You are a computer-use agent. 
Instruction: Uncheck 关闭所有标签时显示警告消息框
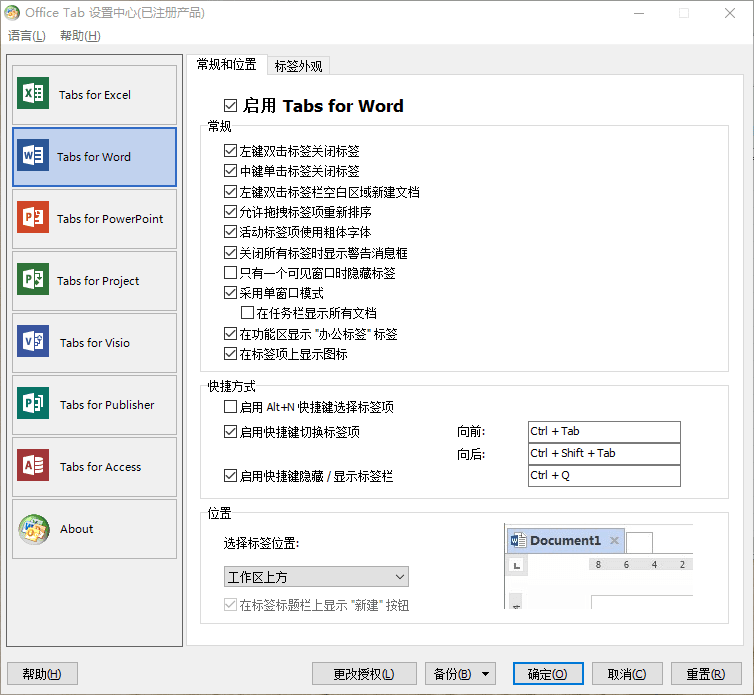pyautogui.click(x=230, y=253)
